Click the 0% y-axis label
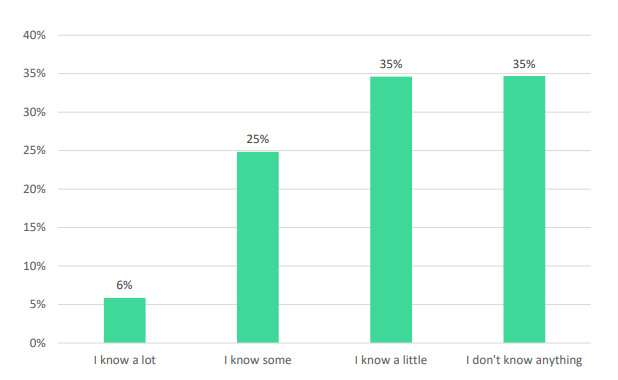 37,343
